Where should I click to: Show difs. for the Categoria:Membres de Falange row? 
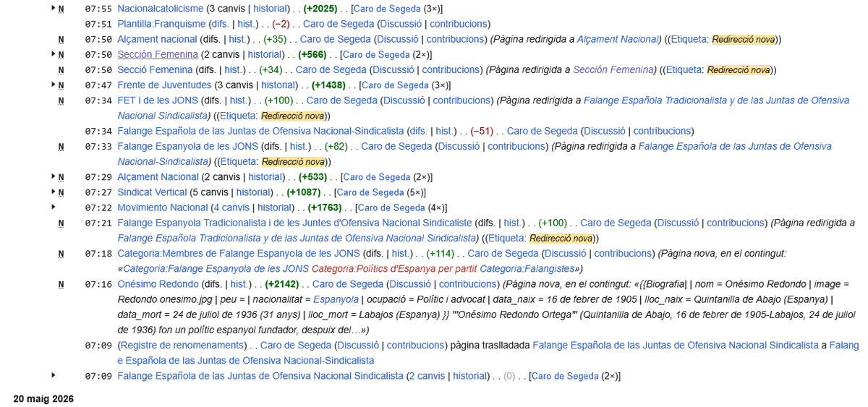pos(374,253)
